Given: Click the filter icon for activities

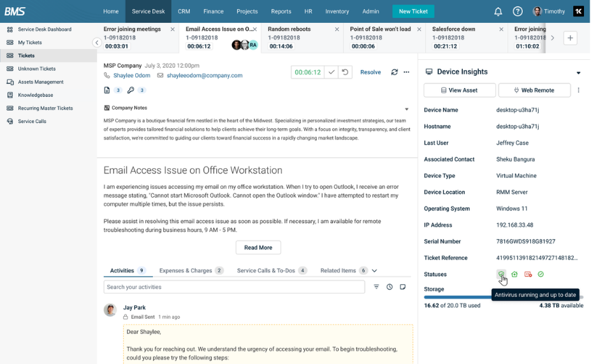Looking at the screenshot, I should (x=376, y=287).
